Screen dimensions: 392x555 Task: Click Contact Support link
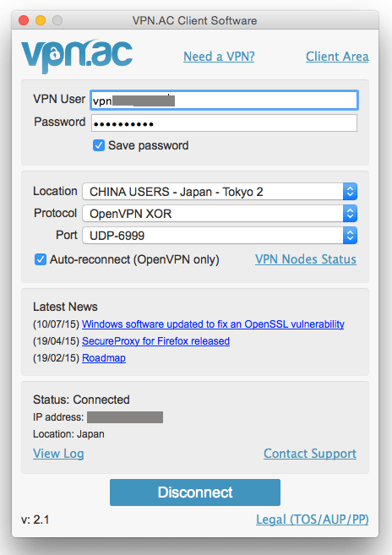point(310,454)
